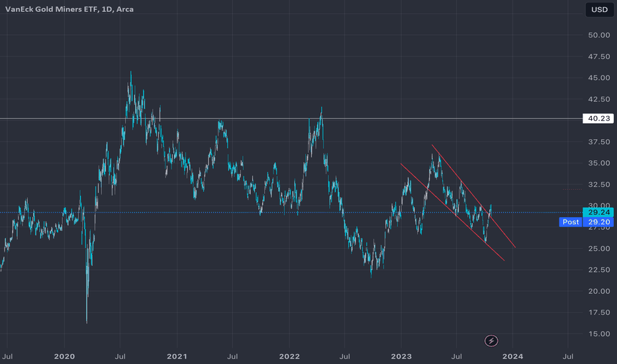Click the 35.00 price axis label
This screenshot has height=364, width=617.
coord(599,163)
